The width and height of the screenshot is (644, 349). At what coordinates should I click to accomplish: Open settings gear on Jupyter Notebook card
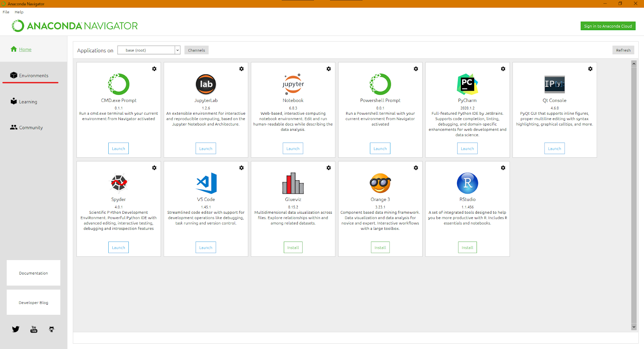(328, 69)
